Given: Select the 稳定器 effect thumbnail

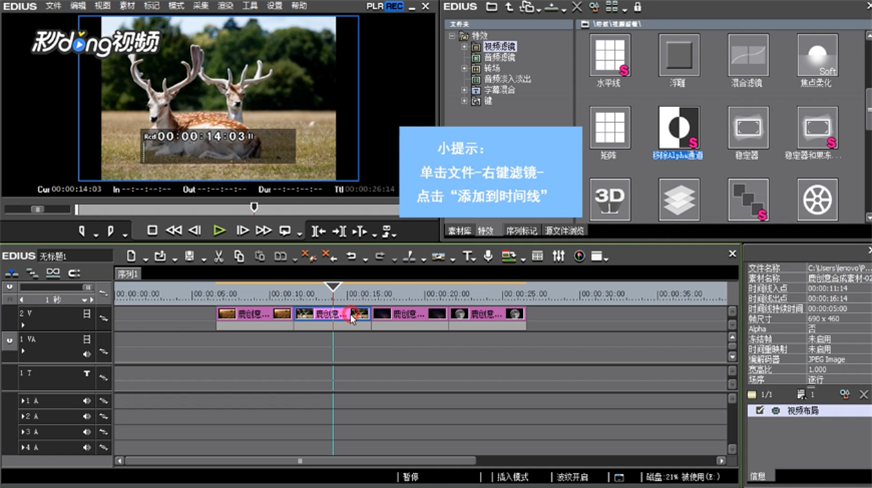Looking at the screenshot, I should click(x=748, y=127).
